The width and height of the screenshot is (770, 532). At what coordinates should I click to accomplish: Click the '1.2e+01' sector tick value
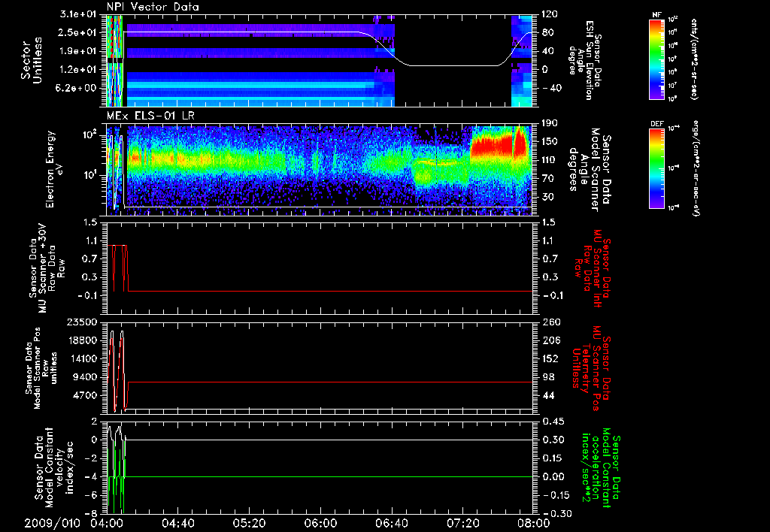click(77, 70)
